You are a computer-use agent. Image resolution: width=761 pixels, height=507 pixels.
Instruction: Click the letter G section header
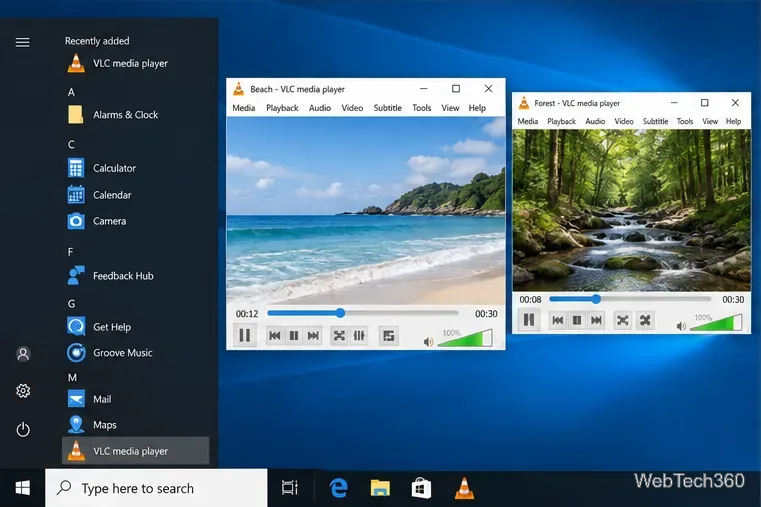tap(71, 304)
